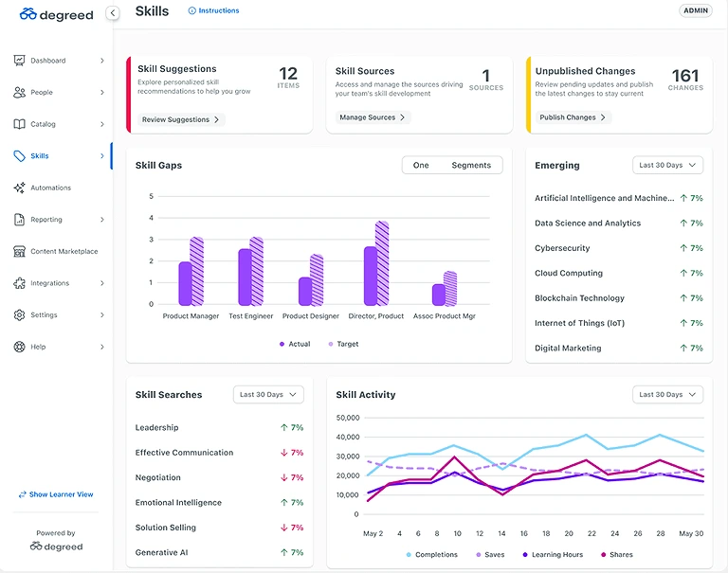Click the Reporting document icon
Screen dimensions: 728x573
click(19, 220)
